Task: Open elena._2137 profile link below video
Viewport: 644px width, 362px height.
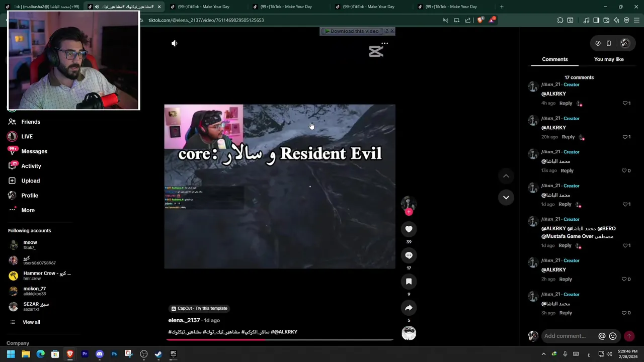Action: (x=184, y=320)
